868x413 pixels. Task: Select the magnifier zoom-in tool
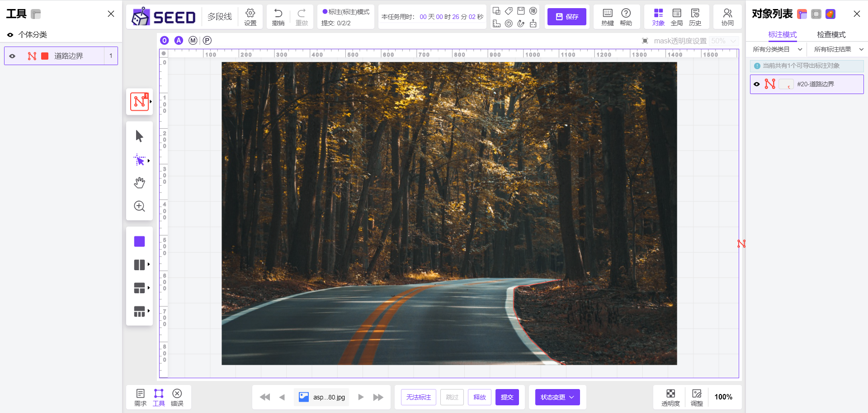click(139, 206)
